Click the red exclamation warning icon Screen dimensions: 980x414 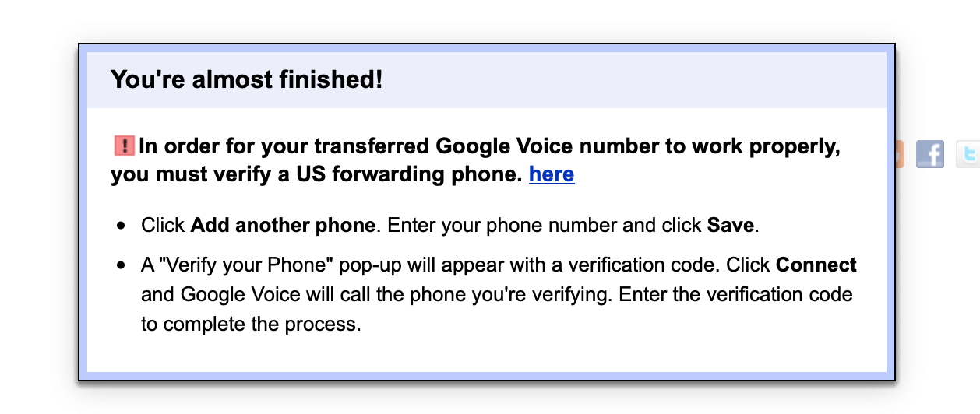[124, 146]
